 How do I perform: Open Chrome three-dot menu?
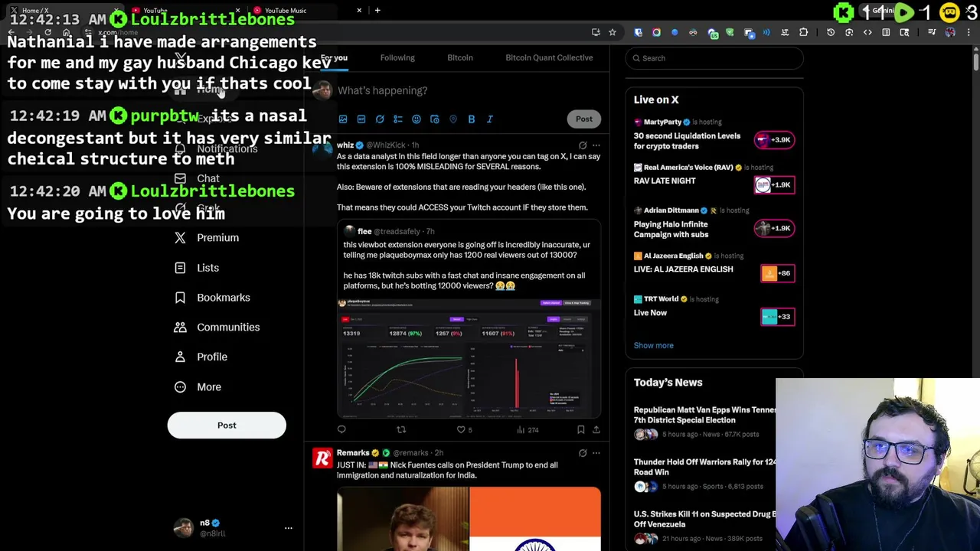point(969,32)
